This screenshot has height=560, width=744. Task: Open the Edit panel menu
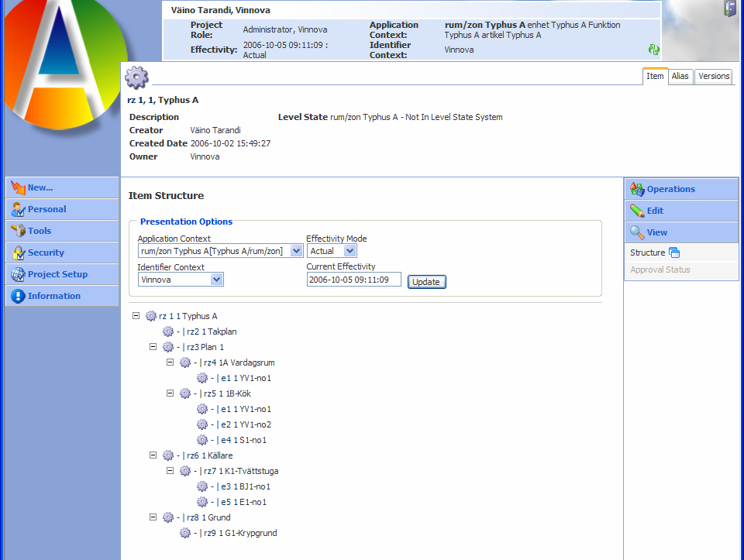pos(681,211)
